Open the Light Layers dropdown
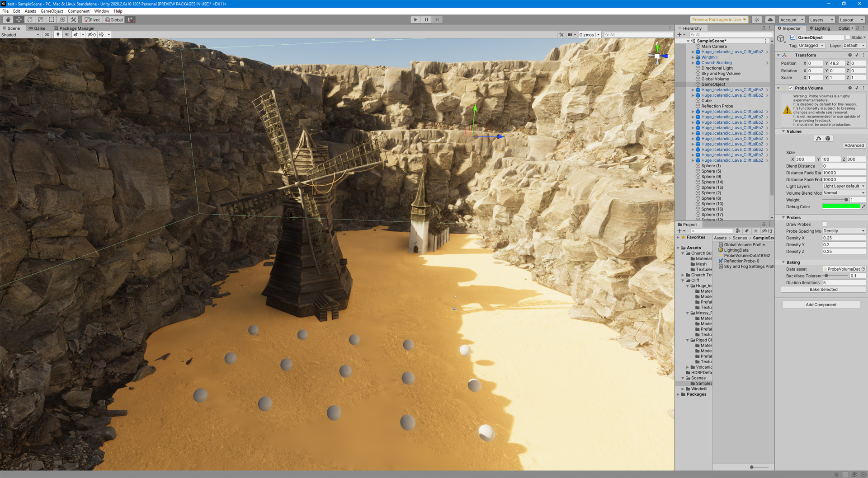Screen dimensions: 868x478 tap(843, 186)
